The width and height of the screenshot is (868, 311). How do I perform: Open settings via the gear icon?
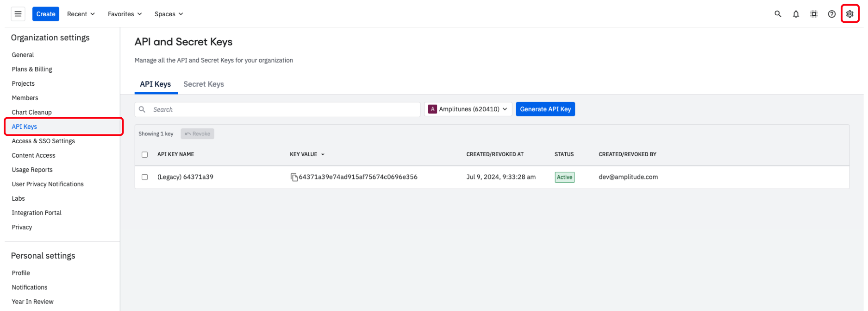tap(850, 14)
